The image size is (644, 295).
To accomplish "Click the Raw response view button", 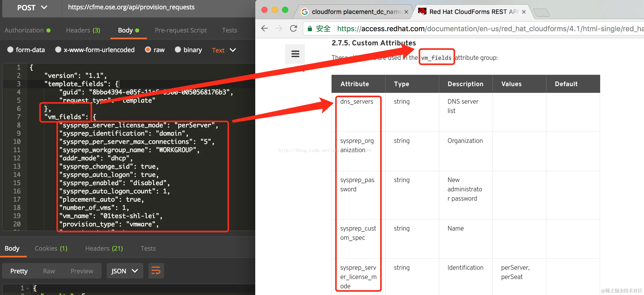I will pos(49,271).
